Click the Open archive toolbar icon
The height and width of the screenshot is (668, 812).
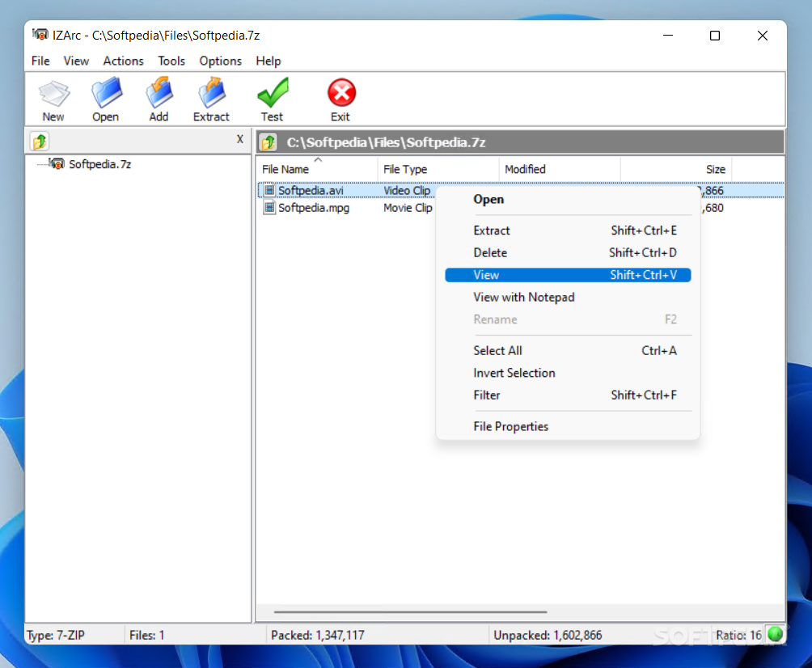click(106, 93)
